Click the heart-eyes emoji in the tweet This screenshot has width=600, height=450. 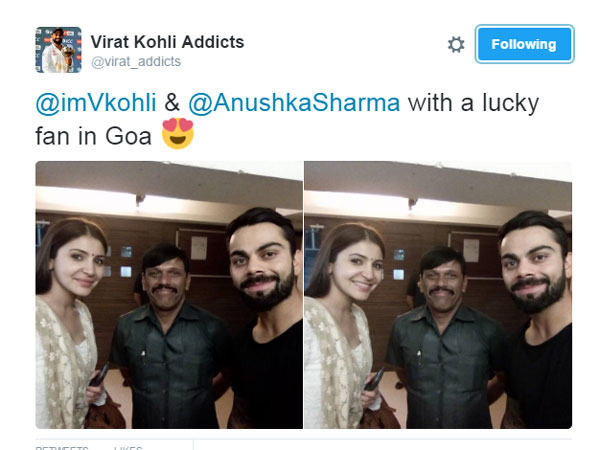pos(178,134)
